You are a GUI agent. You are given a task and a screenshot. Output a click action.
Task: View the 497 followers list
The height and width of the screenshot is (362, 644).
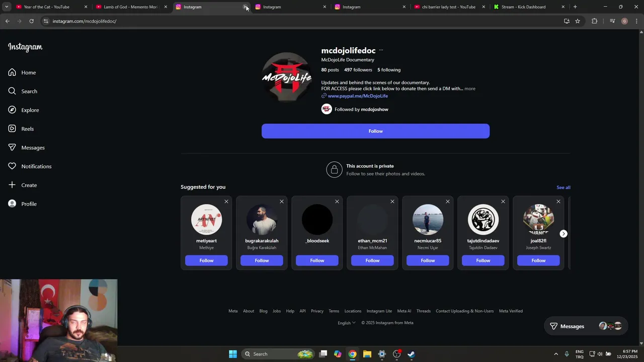[358, 70]
